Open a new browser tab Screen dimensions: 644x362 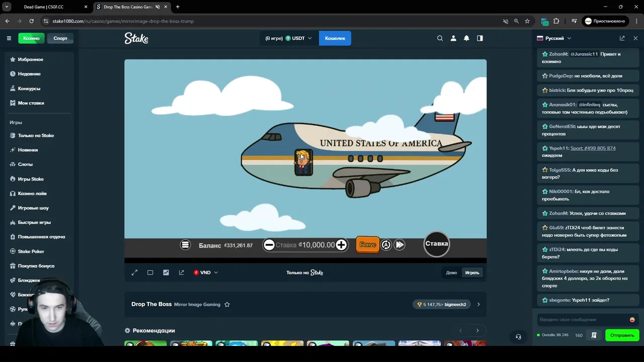tap(178, 7)
